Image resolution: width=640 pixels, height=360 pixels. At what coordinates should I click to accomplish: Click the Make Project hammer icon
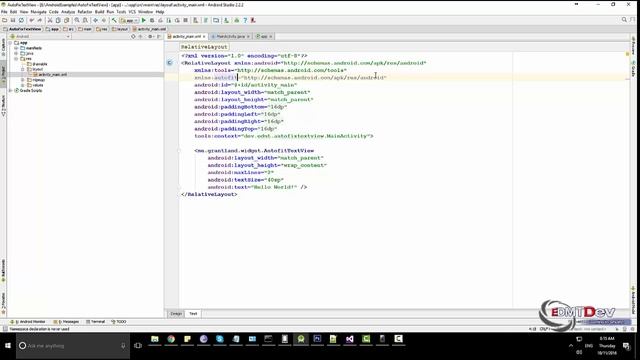click(114, 20)
